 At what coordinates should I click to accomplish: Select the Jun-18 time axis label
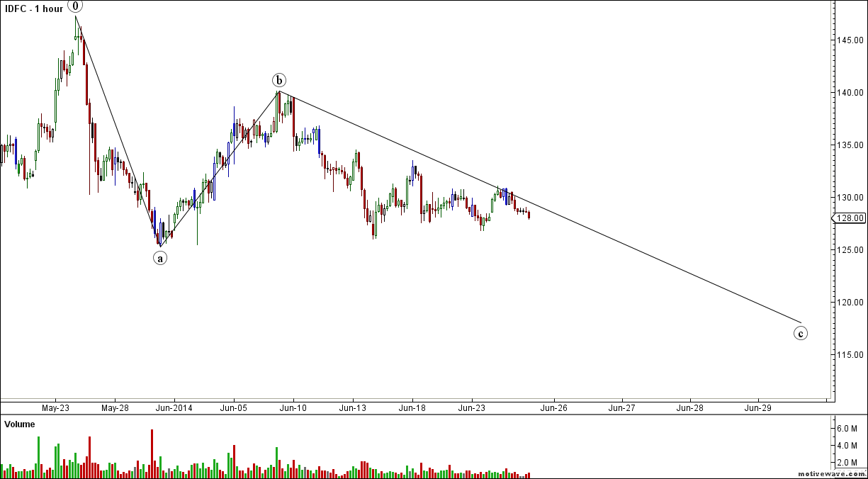[412, 408]
